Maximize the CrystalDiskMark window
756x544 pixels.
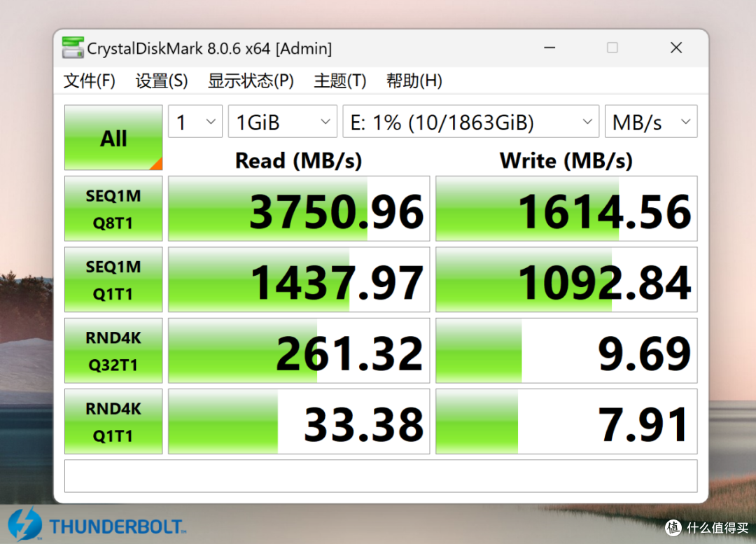pyautogui.click(x=612, y=48)
